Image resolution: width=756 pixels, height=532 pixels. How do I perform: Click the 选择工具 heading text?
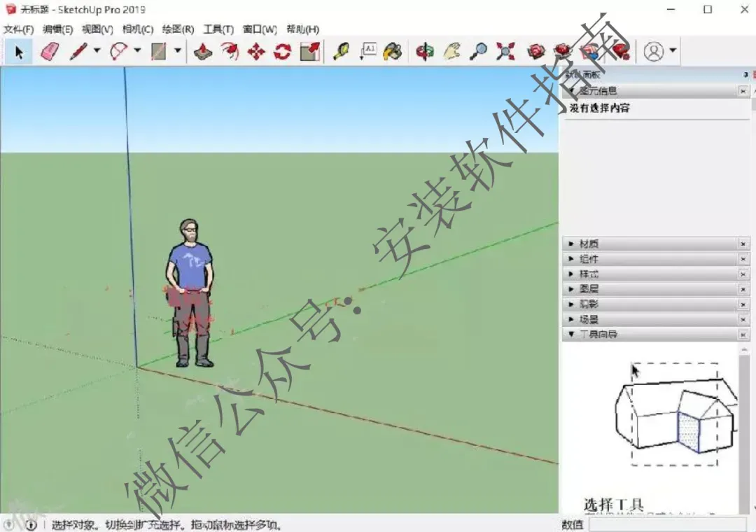click(613, 505)
